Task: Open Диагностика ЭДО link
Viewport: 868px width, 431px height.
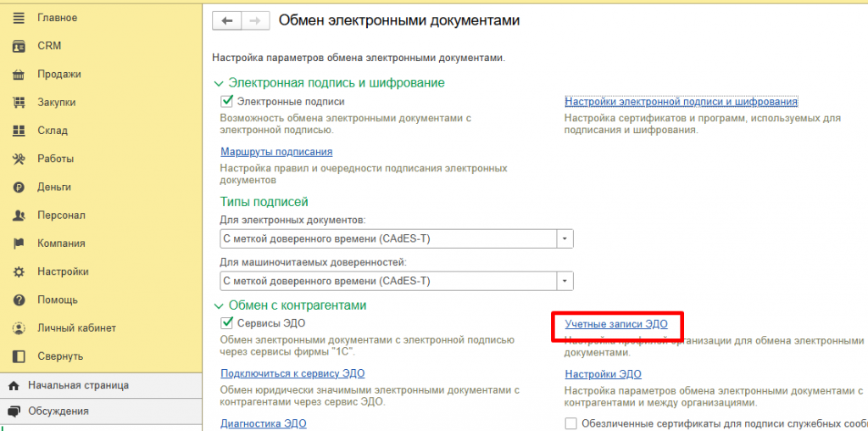Action: [x=264, y=424]
